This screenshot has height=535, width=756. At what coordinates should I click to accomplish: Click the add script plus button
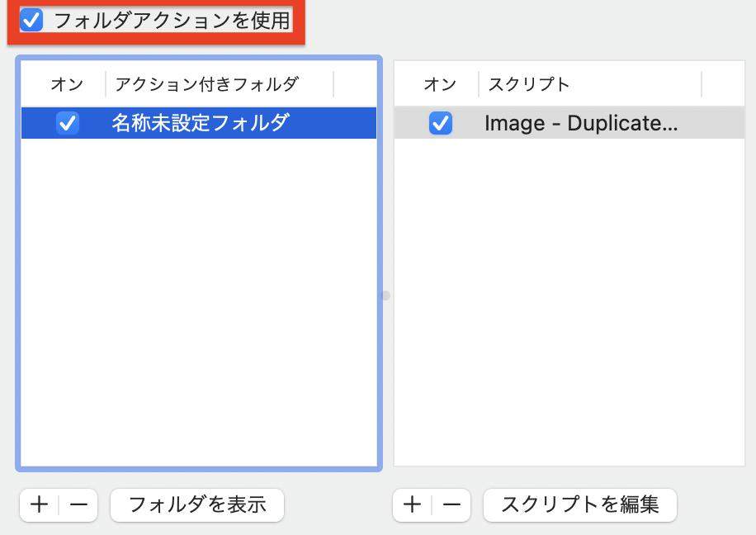tap(412, 504)
